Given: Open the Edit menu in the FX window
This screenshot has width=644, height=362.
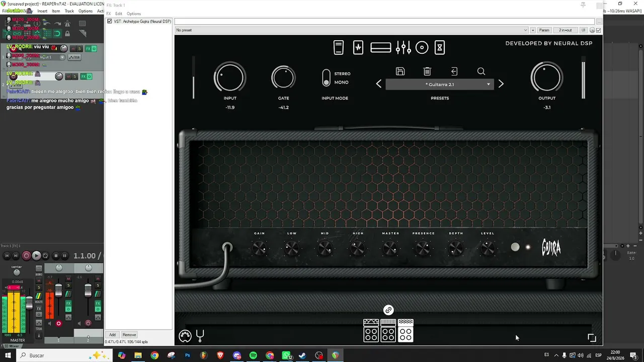Looking at the screenshot, I should click(119, 14).
